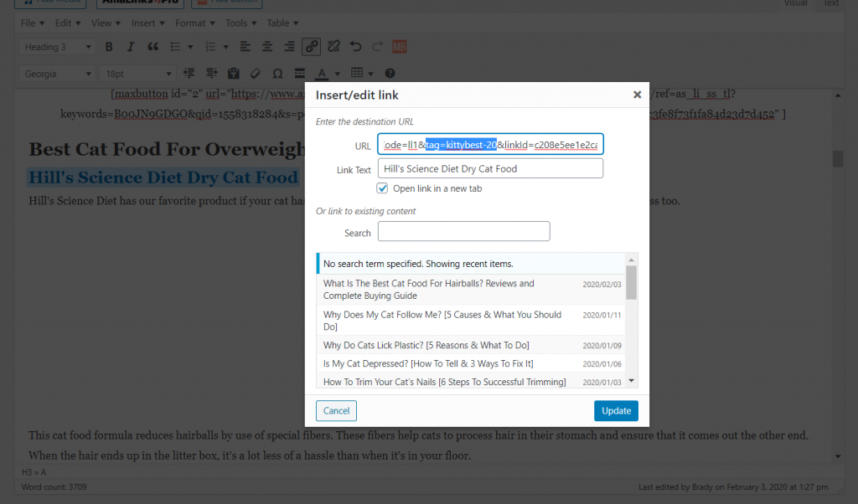Click the Last edited by Brady status text
Image resolution: width=858 pixels, height=504 pixels.
pyautogui.click(x=733, y=487)
